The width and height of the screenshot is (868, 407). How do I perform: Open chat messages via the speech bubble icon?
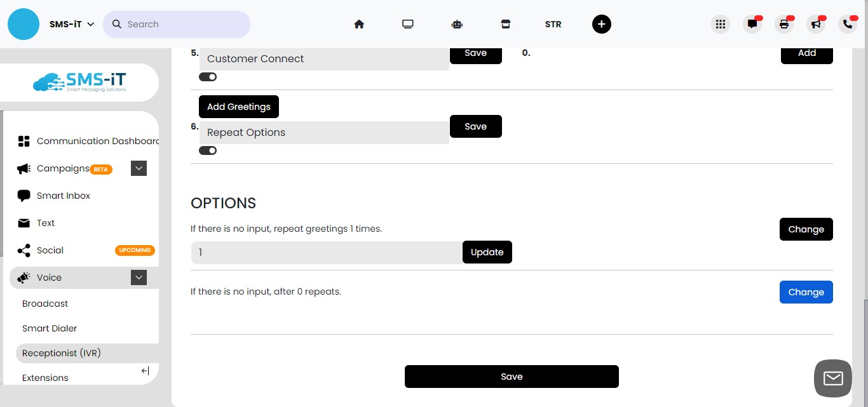point(752,23)
